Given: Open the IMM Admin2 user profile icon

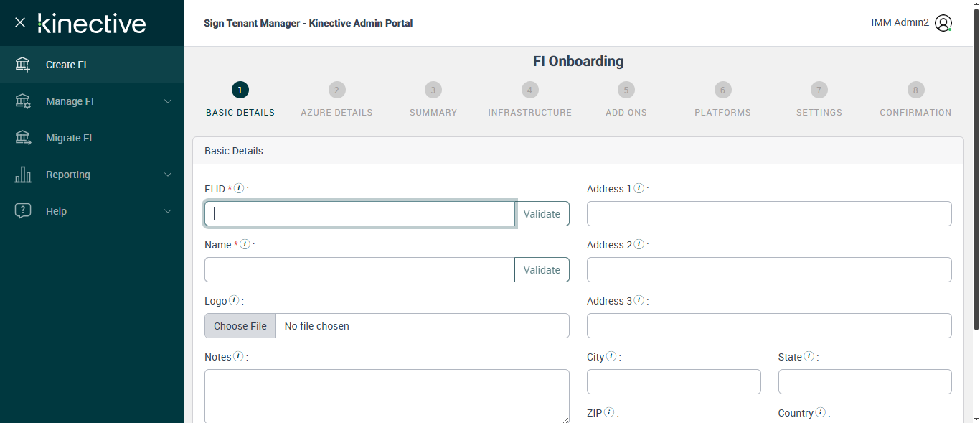Looking at the screenshot, I should coord(943,23).
